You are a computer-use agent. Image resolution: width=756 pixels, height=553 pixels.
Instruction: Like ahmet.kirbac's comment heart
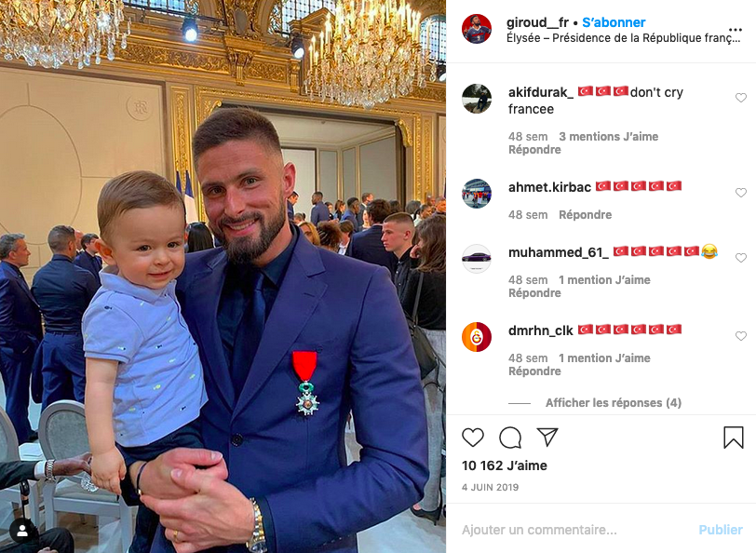coord(741,193)
